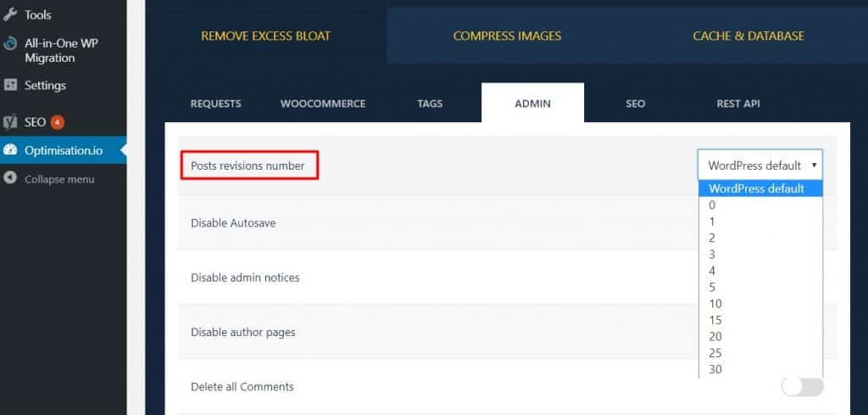Choose 20 revisions from the list
This screenshot has width=868, height=415.
coord(760,336)
